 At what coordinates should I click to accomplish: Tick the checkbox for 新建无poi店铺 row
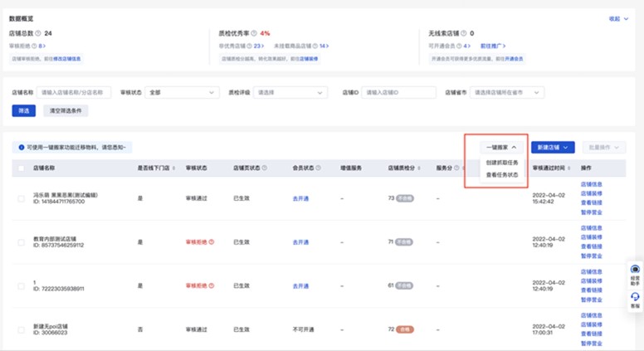click(22, 329)
